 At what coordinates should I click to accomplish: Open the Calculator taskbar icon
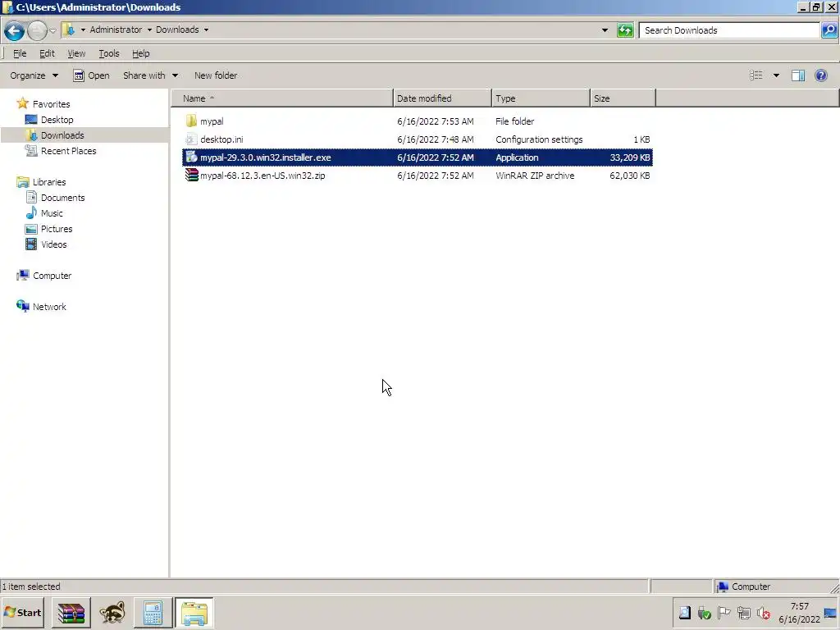[153, 613]
